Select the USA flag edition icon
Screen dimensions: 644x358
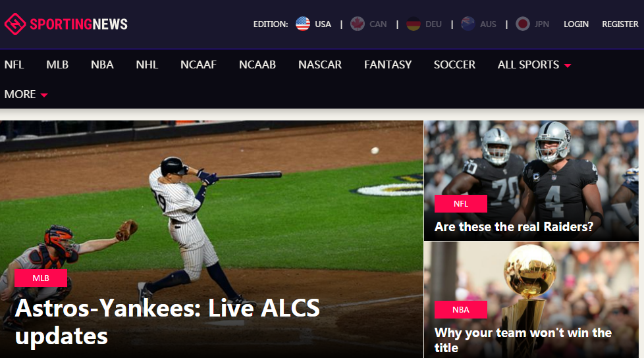[x=303, y=24]
